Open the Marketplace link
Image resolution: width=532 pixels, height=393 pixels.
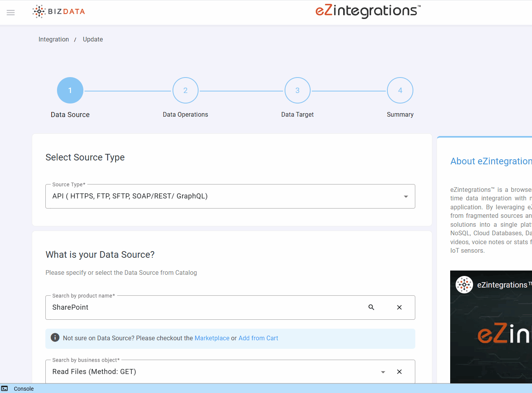click(212, 338)
